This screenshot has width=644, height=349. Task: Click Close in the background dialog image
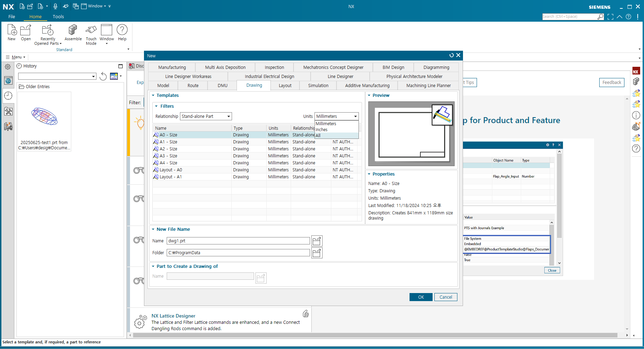(x=552, y=270)
